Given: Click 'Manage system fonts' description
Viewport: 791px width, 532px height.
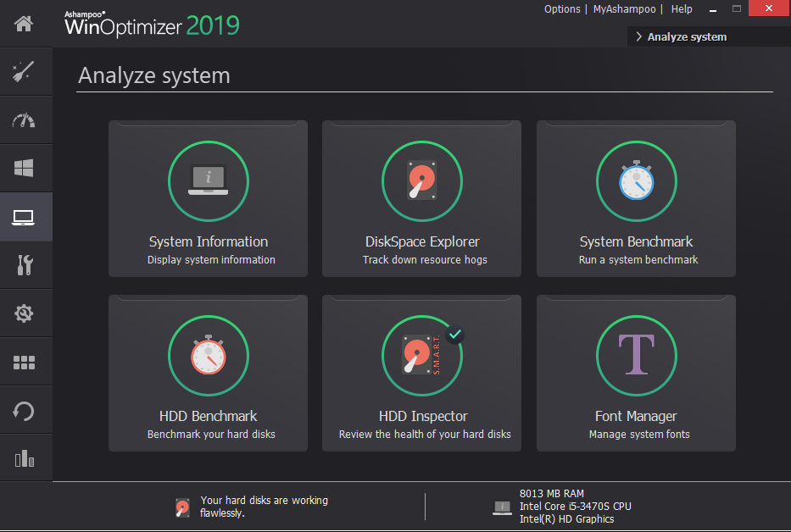Looking at the screenshot, I should [x=639, y=435].
